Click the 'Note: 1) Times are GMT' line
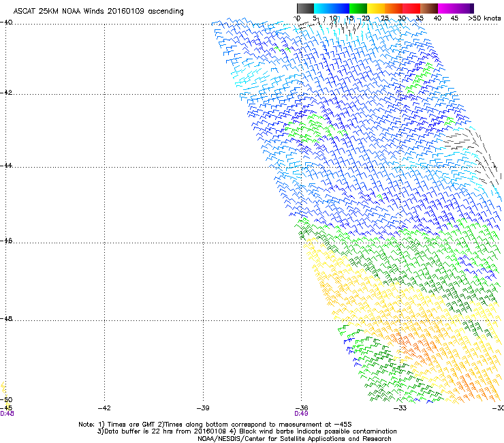 coord(215,425)
